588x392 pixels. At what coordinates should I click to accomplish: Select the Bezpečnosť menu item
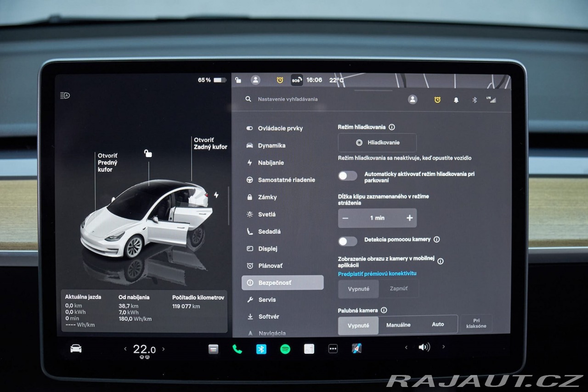click(283, 283)
